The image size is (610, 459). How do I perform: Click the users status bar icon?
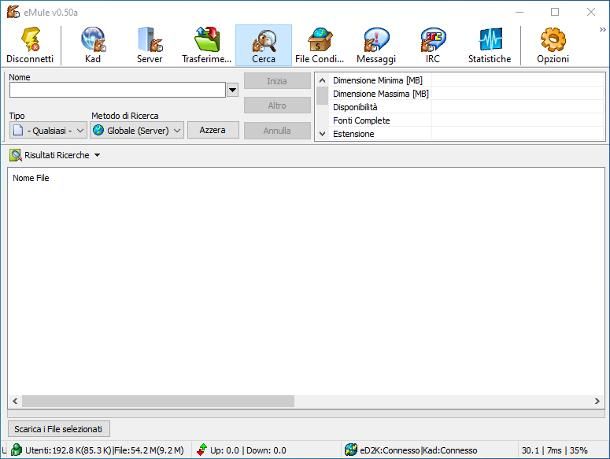tap(16, 450)
